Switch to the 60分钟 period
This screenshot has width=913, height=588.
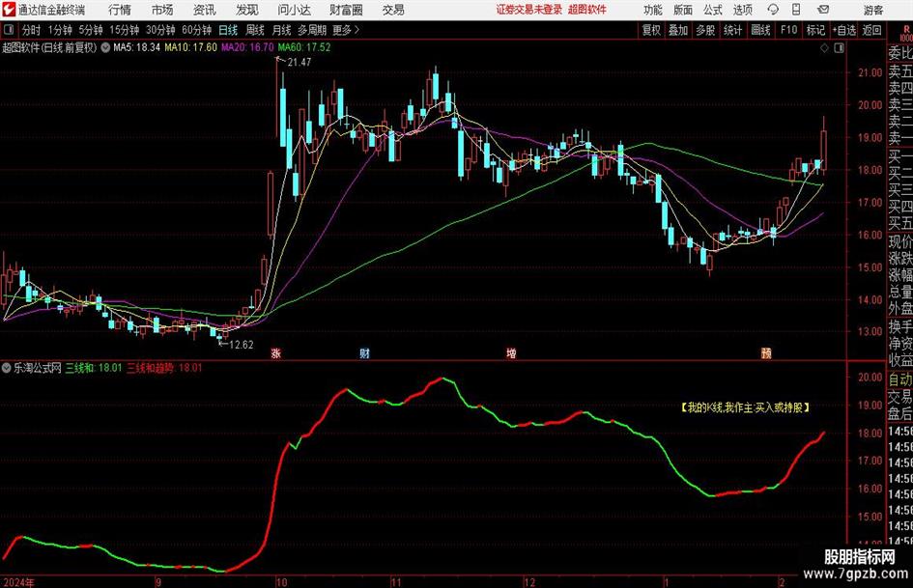click(x=196, y=30)
